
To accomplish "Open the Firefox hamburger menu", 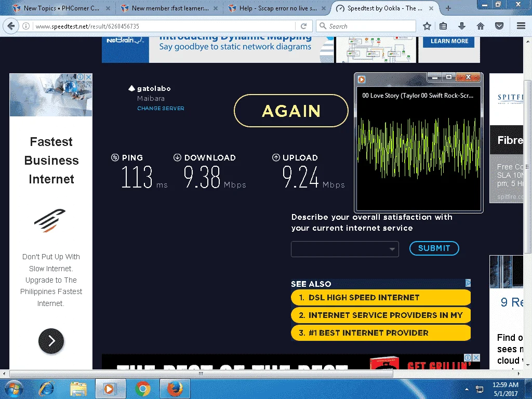I will click(x=521, y=26).
